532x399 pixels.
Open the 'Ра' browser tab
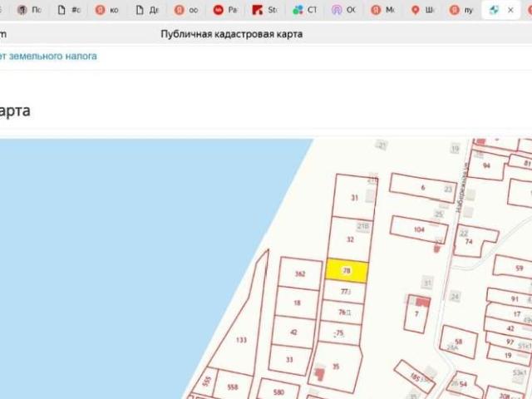(225, 10)
